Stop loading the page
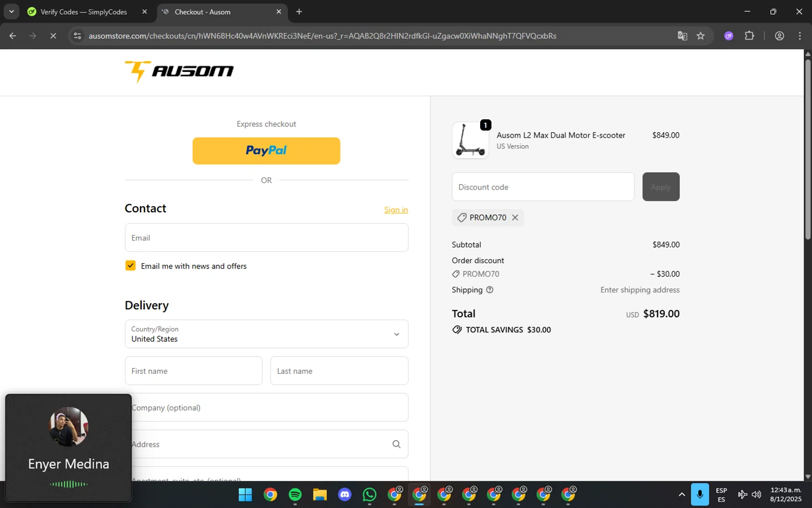The height and width of the screenshot is (508, 812). (53, 36)
